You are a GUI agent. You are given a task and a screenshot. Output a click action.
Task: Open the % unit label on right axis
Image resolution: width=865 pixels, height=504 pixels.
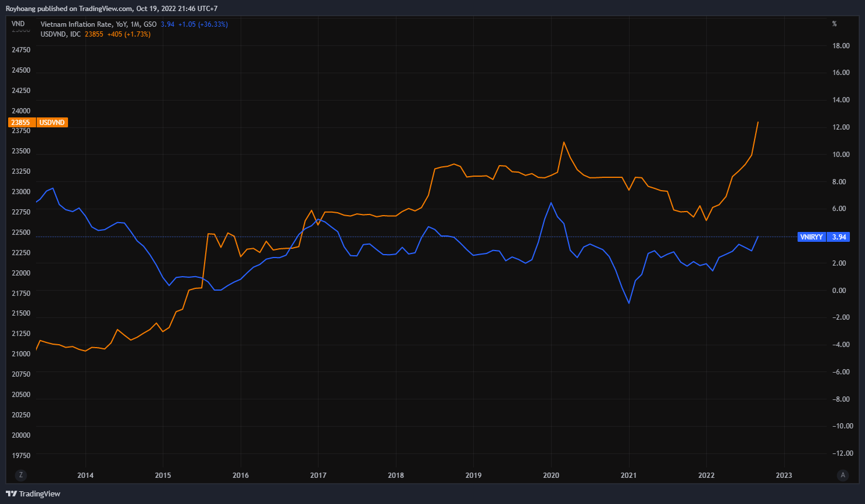(x=834, y=24)
